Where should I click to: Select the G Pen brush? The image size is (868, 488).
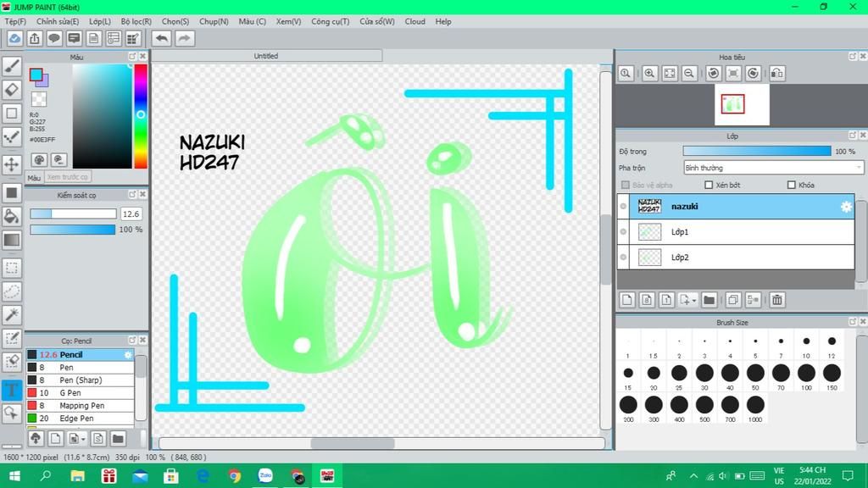click(81, 393)
